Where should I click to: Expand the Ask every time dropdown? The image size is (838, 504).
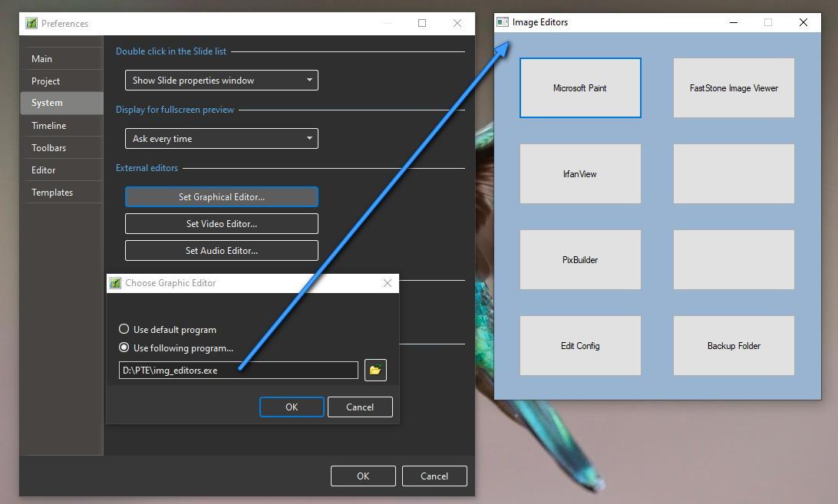pyautogui.click(x=221, y=138)
